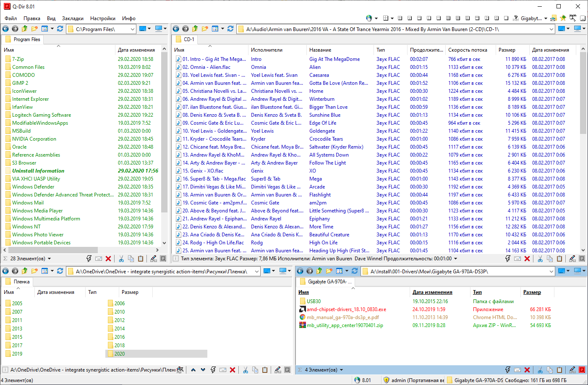Go back in the C:\Program Files pane

5,29
